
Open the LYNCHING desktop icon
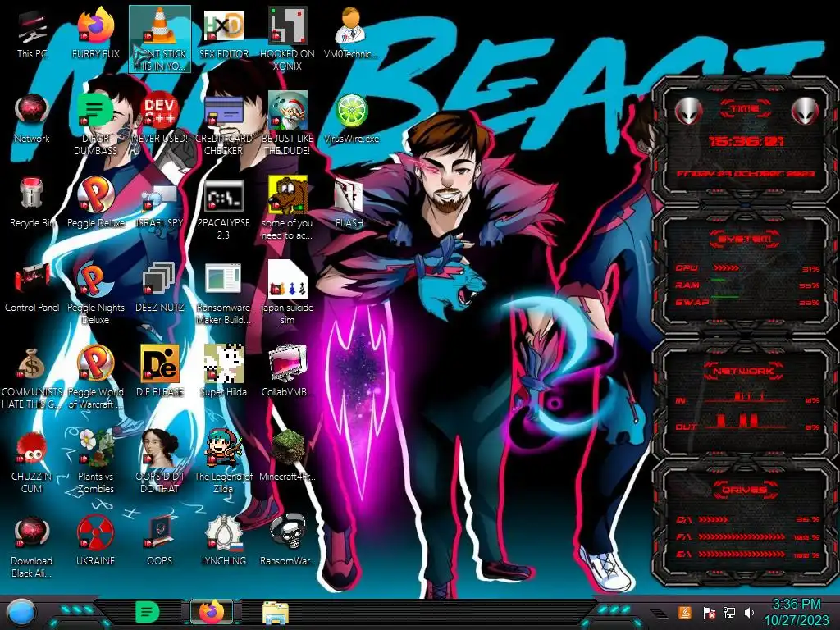pos(223,533)
